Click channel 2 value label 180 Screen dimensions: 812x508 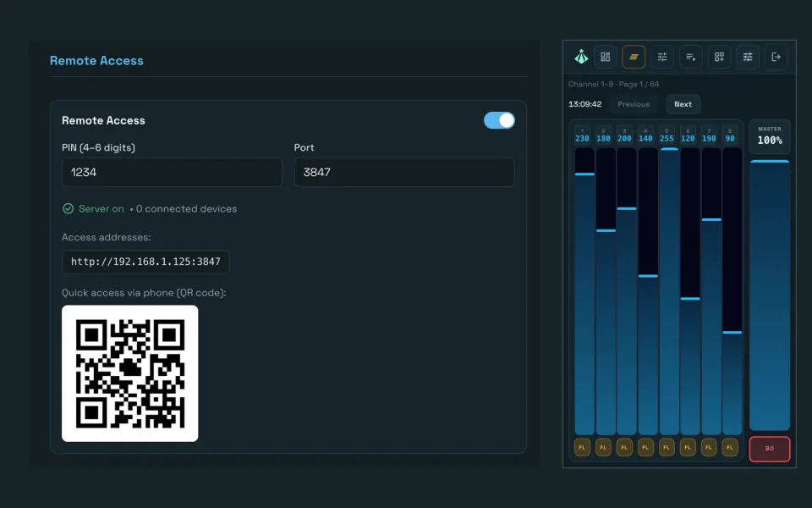pos(603,138)
